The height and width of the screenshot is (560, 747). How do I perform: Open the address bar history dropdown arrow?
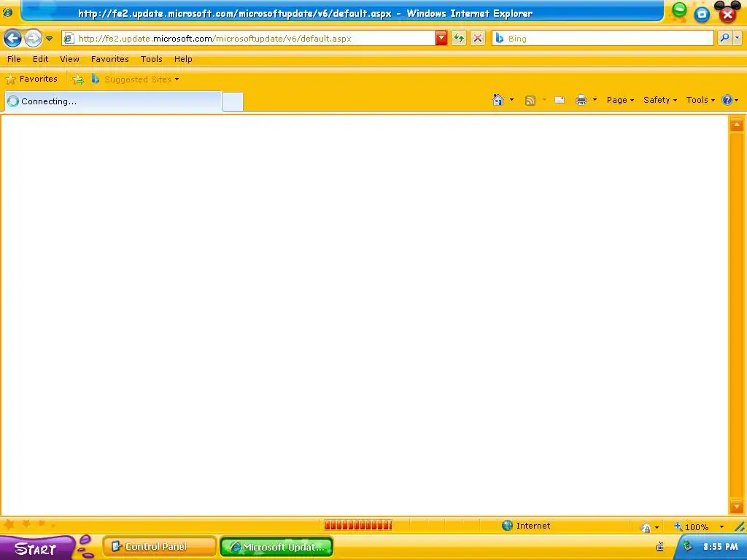click(441, 38)
